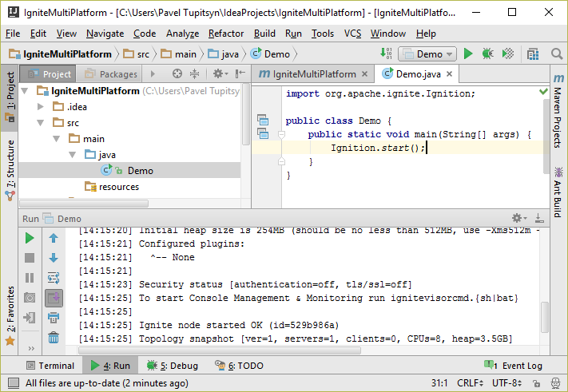Viewport: 568px width, 392px height.
Task: Expand the .idea folder
Action: click(41, 107)
